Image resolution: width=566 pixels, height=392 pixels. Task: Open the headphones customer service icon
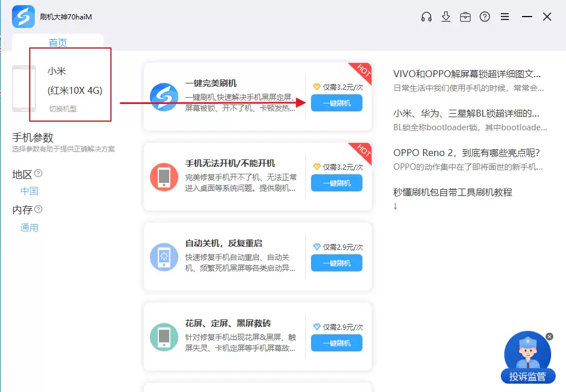[x=426, y=17]
